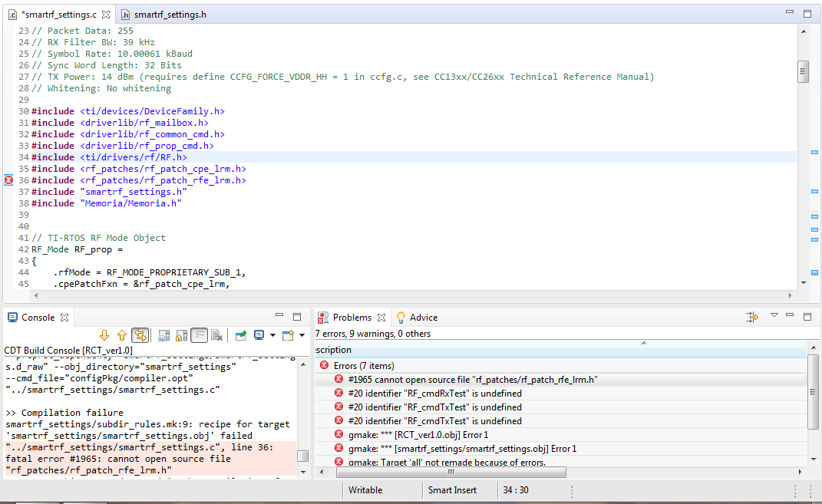The height and width of the screenshot is (504, 822).
Task: Select the RF_cmdRxTest is undefined error
Action: 562,394
